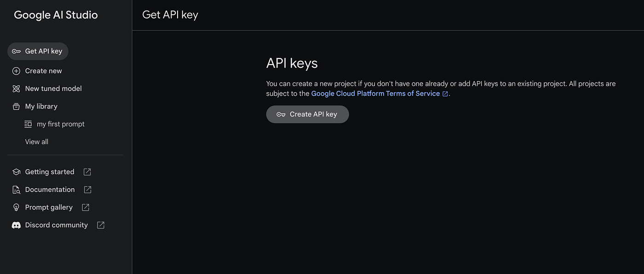Click the Google AI Studio logo text
This screenshot has height=274, width=644.
coord(56,15)
